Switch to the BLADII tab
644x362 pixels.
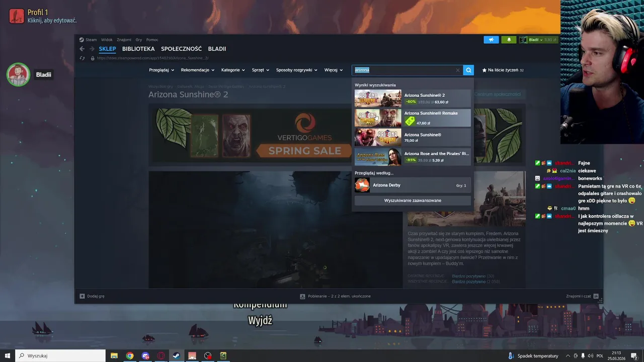coord(217,49)
